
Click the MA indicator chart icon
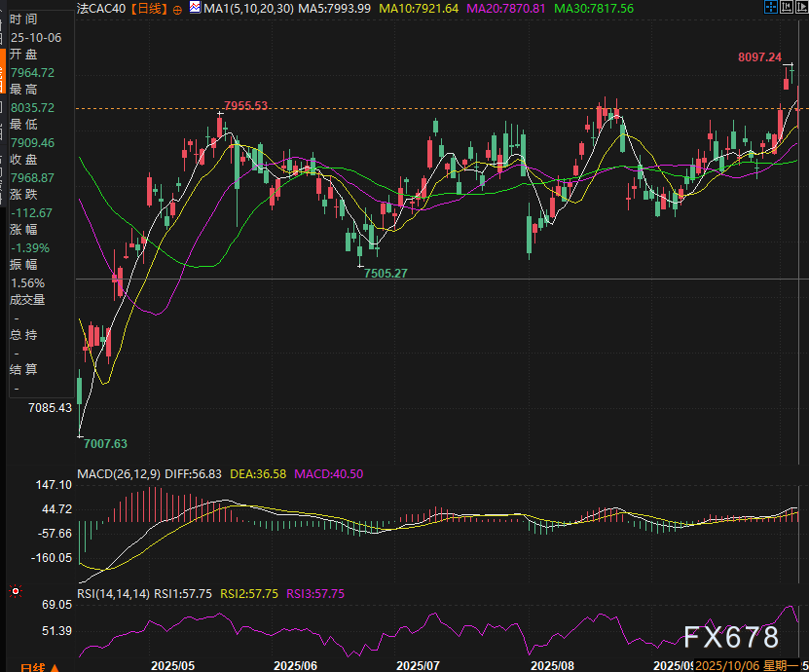click(195, 9)
